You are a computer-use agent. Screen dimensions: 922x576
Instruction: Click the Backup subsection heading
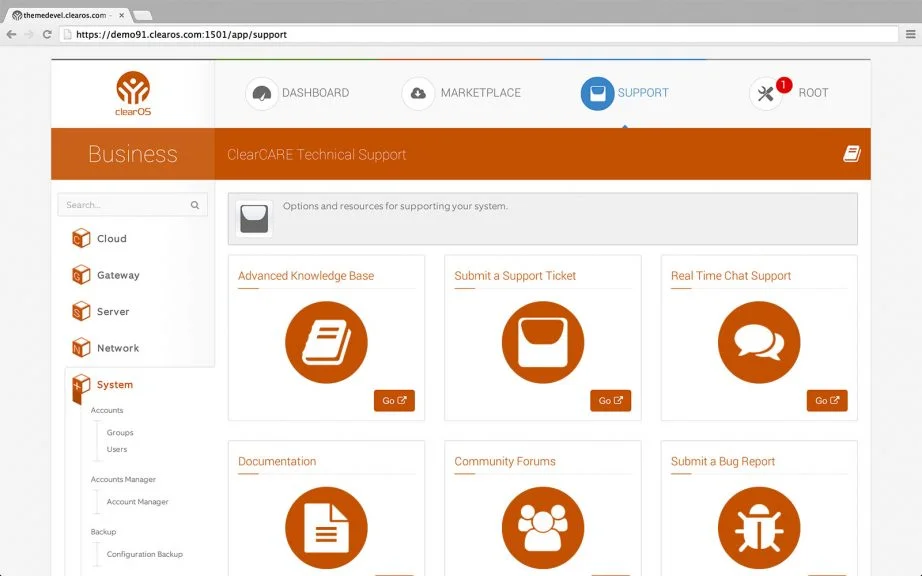coord(103,531)
